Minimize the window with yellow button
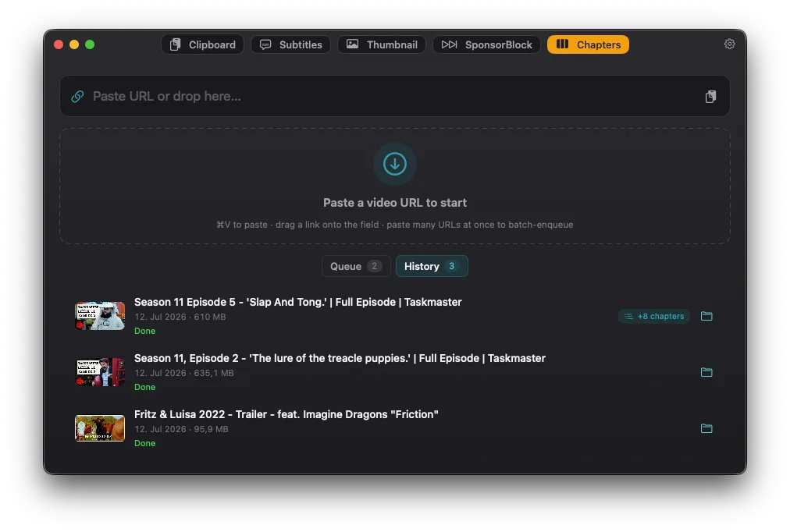This screenshot has width=790, height=532. point(74,44)
